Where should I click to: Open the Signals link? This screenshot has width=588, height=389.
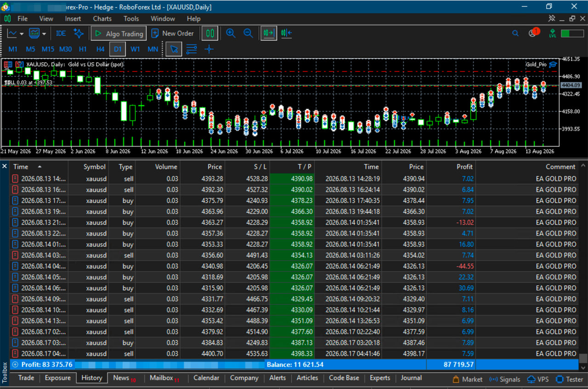[505, 379]
